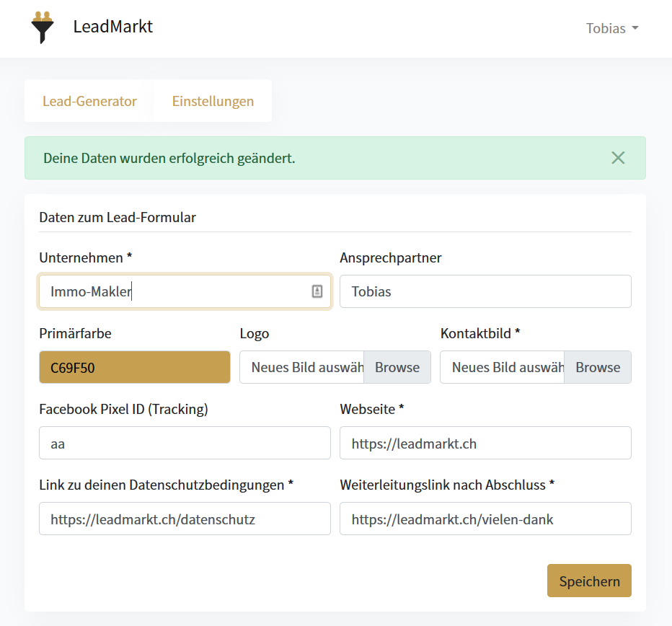Click the Logo file name text area
Screen dimensions: 672x626
301,367
